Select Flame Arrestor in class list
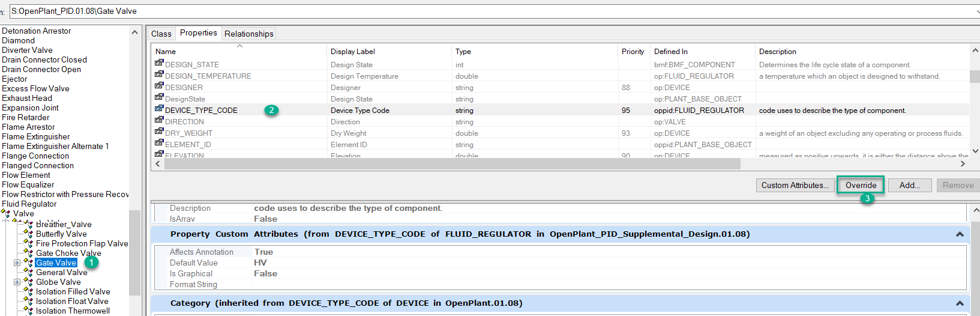The height and width of the screenshot is (316, 980). click(28, 127)
